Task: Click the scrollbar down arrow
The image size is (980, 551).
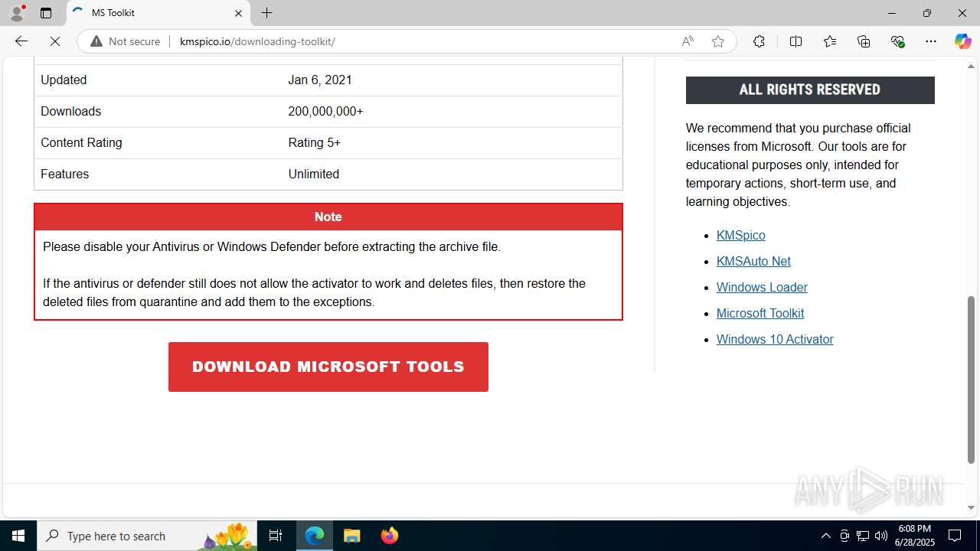Action: point(972,507)
